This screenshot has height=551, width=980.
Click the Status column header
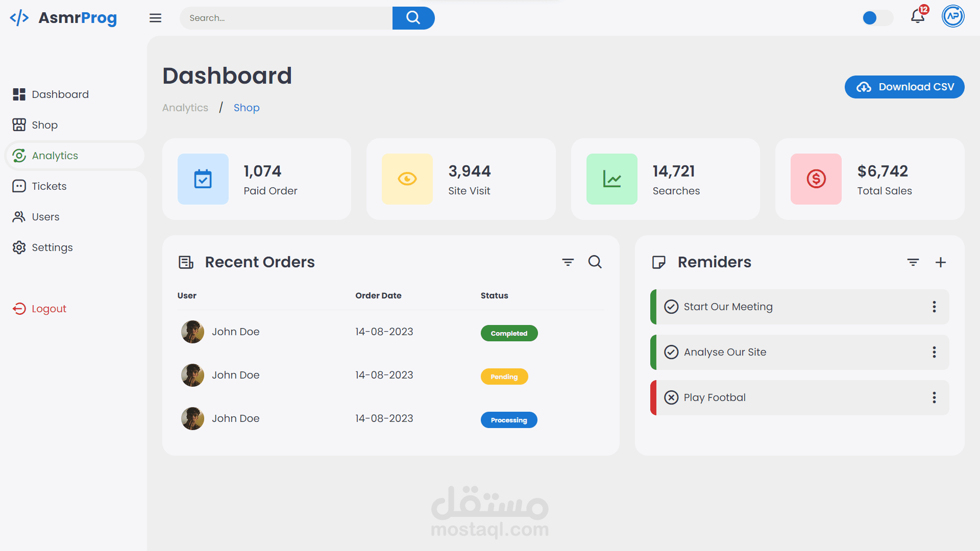tap(494, 295)
